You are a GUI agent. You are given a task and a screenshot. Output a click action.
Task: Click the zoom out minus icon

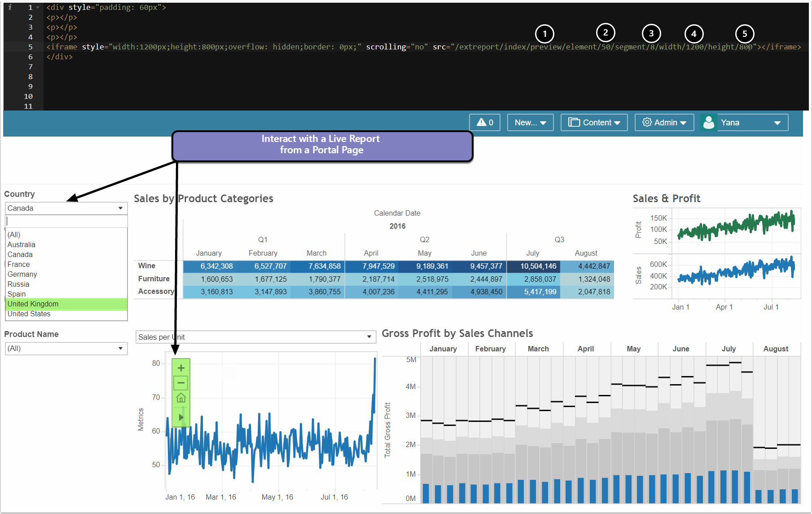point(181,383)
